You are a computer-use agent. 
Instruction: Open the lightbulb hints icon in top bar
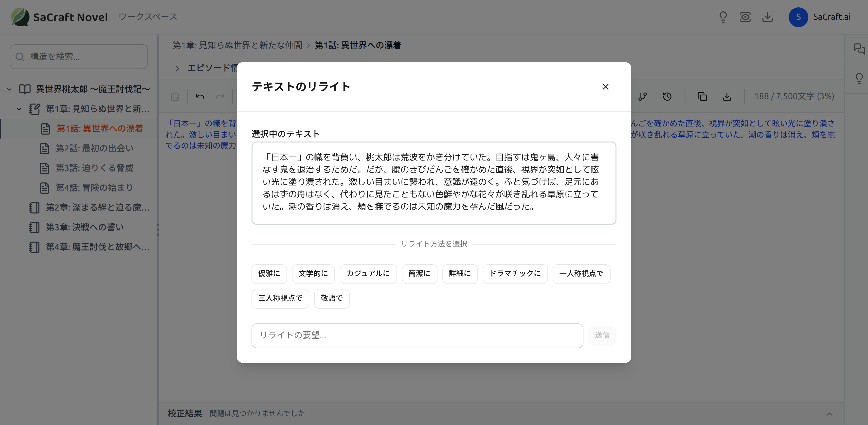[723, 17]
